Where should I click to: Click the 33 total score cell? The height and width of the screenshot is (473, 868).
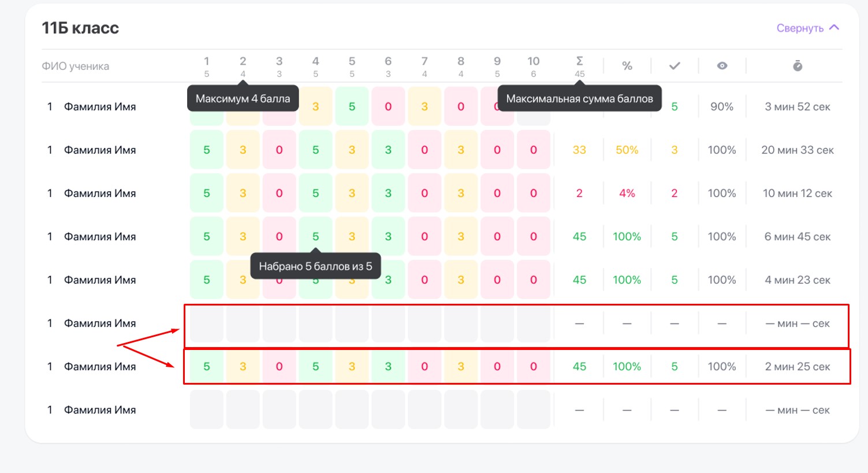point(579,150)
